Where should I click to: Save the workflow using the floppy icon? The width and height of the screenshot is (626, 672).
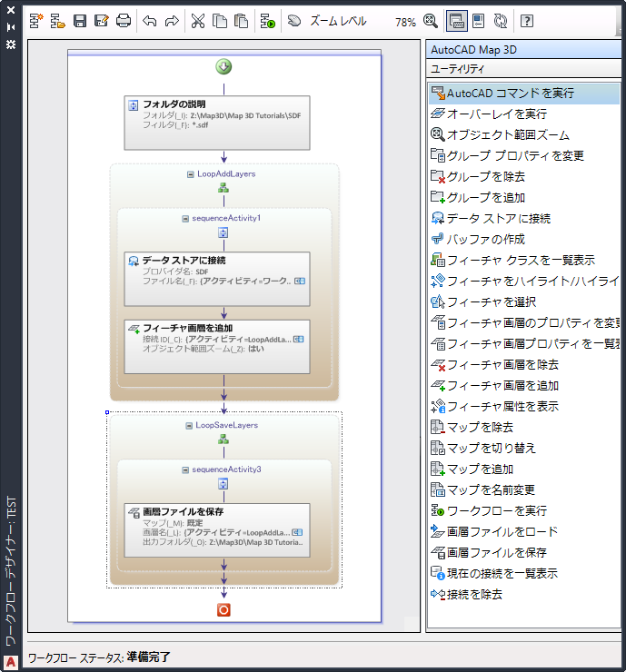point(80,21)
